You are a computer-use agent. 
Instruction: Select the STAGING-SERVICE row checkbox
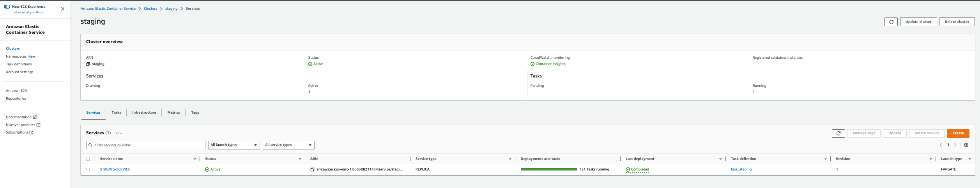pos(88,170)
